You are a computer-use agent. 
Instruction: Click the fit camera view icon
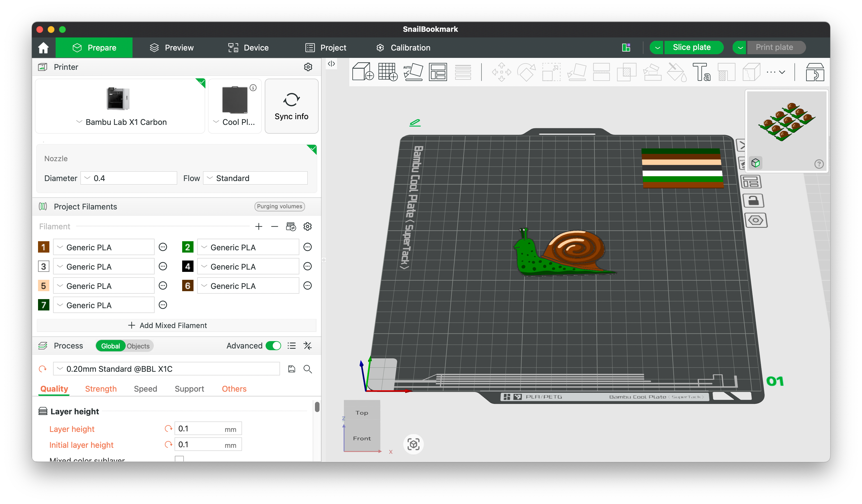[413, 444]
